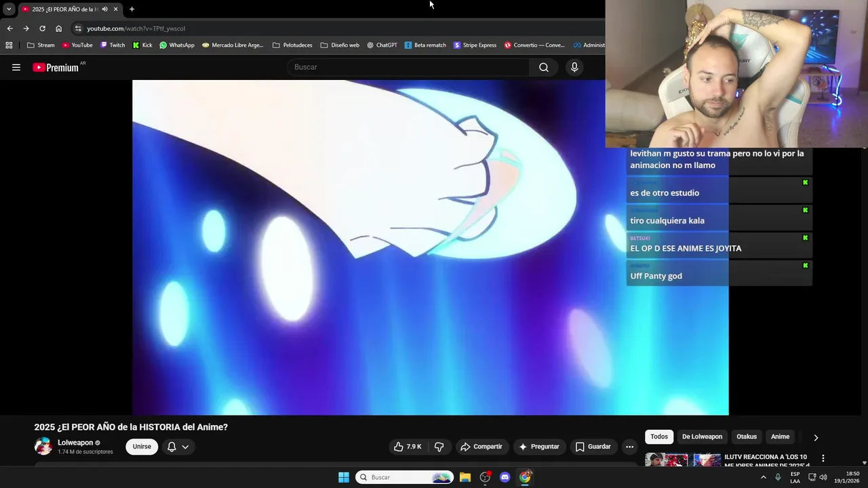868x488 pixels.
Task: Open the Chrome apps grid shortcut
Action: 9,45
